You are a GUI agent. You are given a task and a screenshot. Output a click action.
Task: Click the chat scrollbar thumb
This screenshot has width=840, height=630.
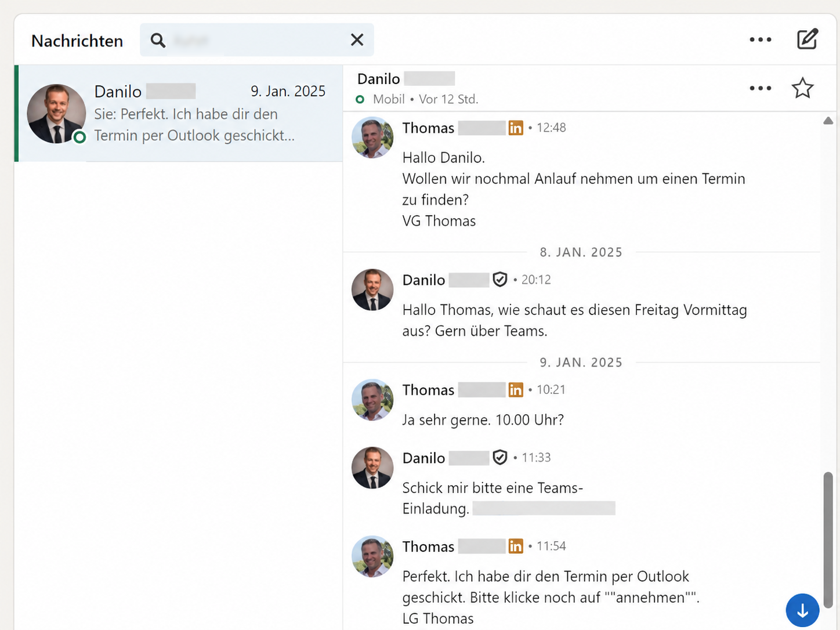[x=828, y=540]
